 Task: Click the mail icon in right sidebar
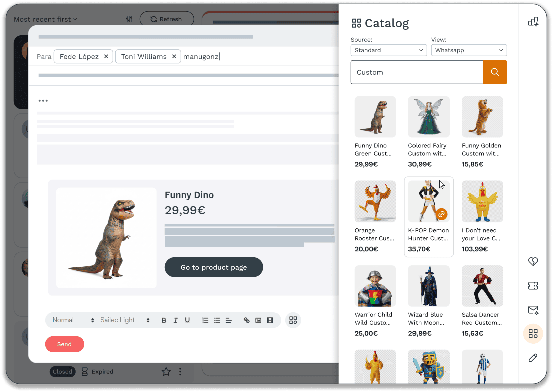point(533,310)
